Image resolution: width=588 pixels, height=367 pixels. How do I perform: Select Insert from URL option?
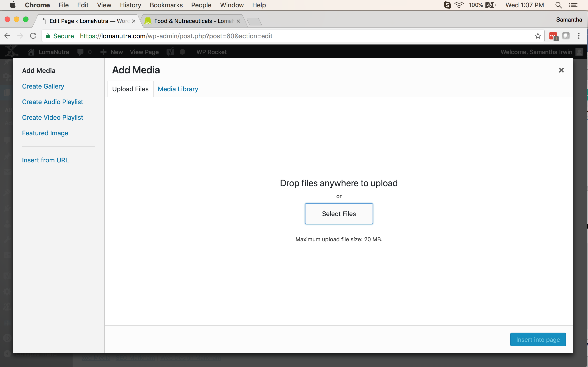coord(45,160)
